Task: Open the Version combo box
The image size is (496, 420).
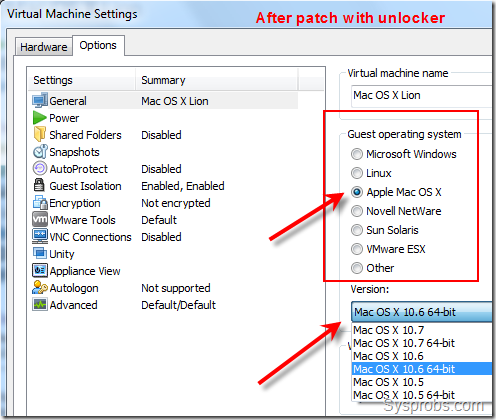Action: pyautogui.click(x=422, y=312)
